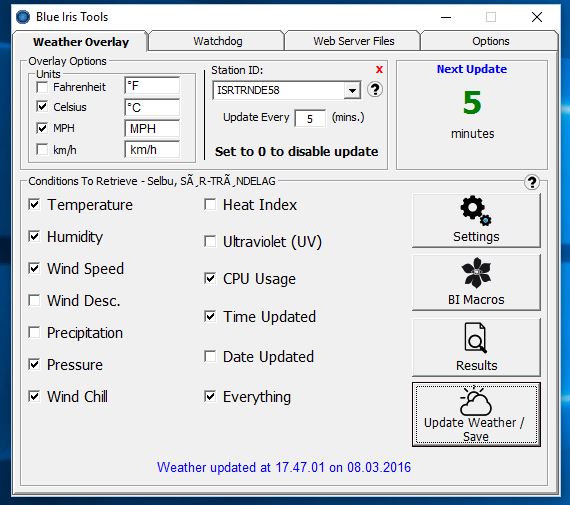This screenshot has width=570, height=505.
Task: Click the Weather updated at 17.47.01 status text
Action: (284, 467)
